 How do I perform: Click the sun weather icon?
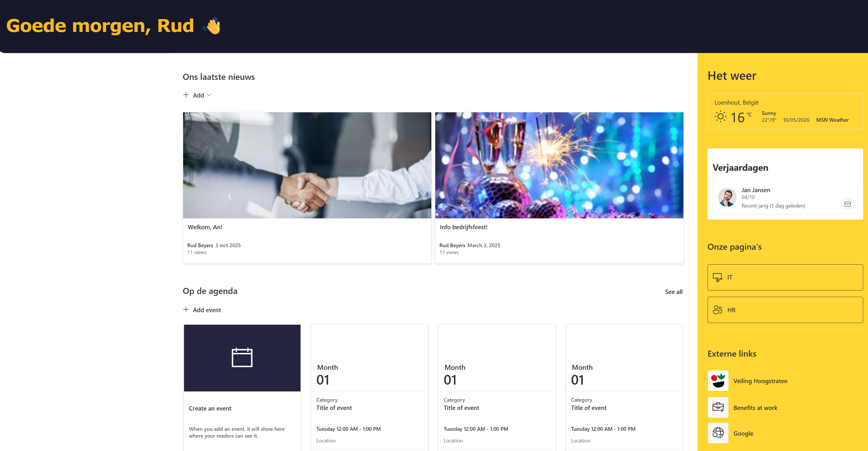pyautogui.click(x=720, y=117)
